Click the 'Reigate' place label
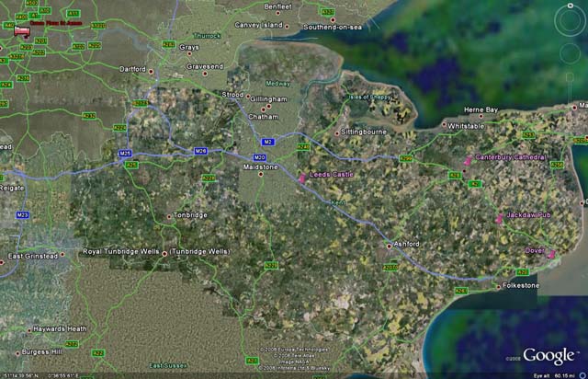This screenshot has height=379, width=588. tap(12, 188)
